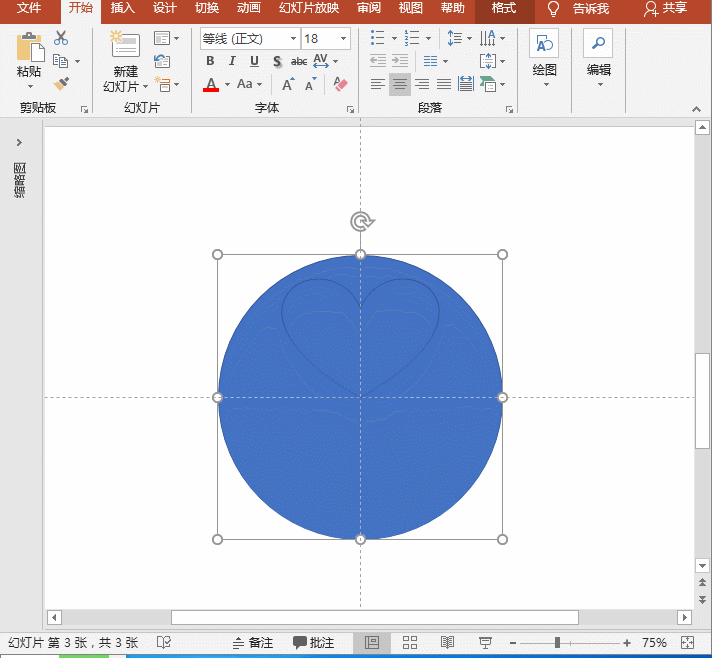Align text right
Image resolution: width=712 pixels, height=658 pixels.
coord(422,84)
